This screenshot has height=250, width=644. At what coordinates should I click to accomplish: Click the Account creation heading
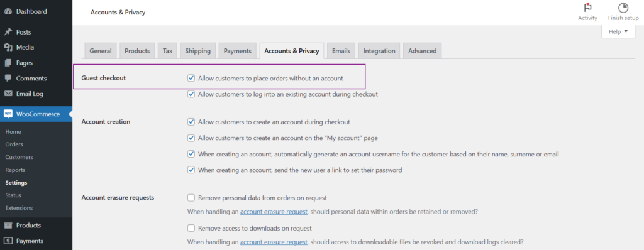click(106, 122)
